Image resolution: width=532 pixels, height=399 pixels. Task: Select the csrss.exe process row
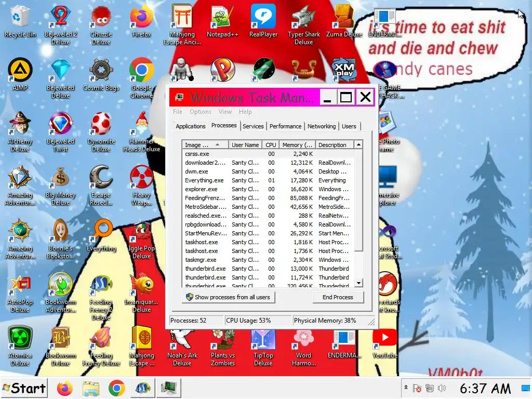click(x=268, y=154)
